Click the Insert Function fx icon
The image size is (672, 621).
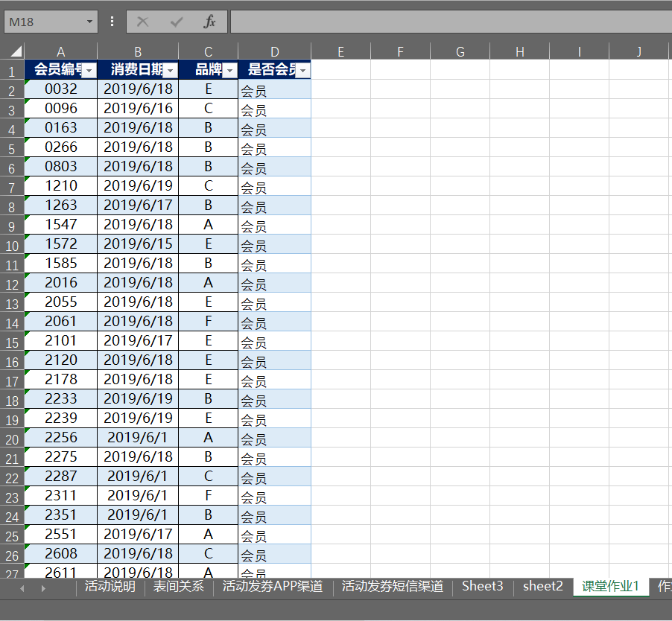pos(209,22)
